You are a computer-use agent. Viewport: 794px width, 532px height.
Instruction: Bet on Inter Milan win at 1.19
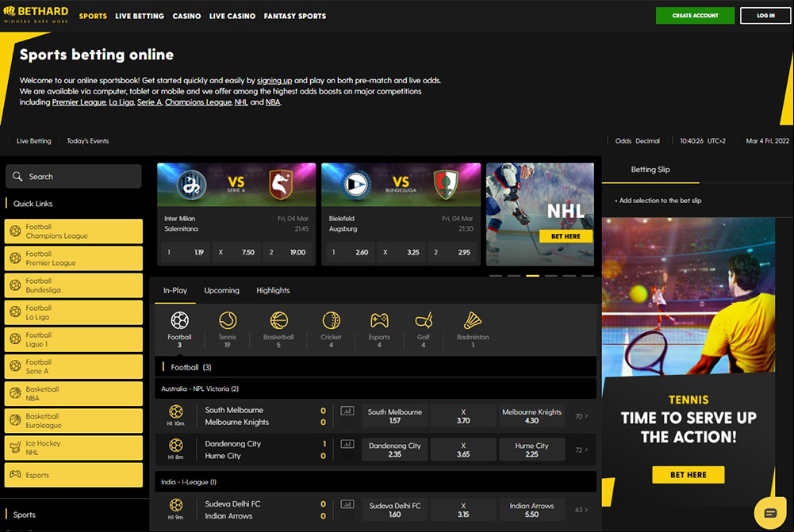[x=186, y=252]
